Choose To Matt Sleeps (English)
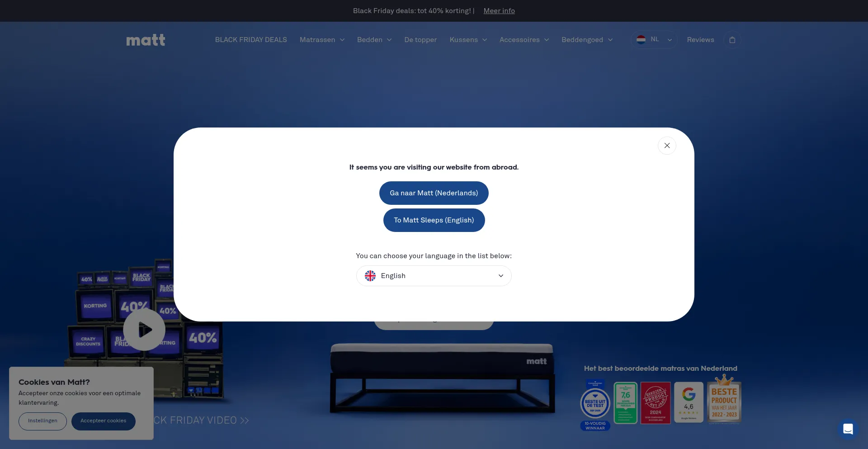This screenshot has height=449, width=868. tap(434, 220)
